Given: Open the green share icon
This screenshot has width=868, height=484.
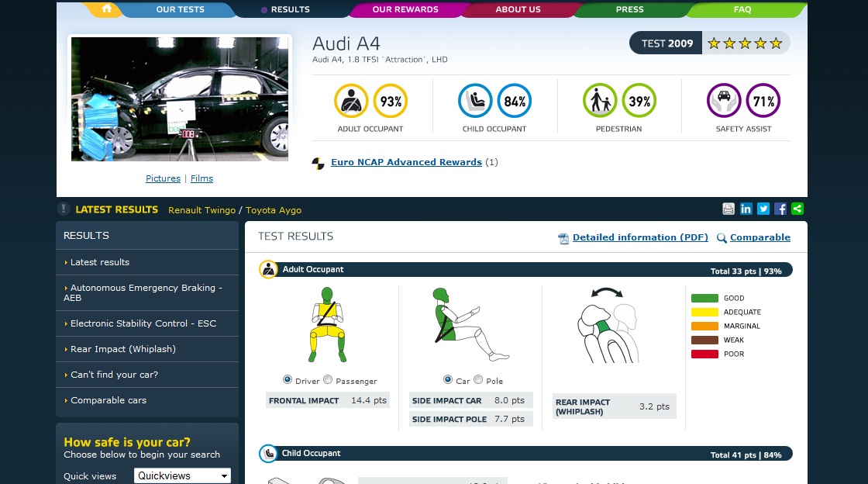Looking at the screenshot, I should (x=797, y=209).
